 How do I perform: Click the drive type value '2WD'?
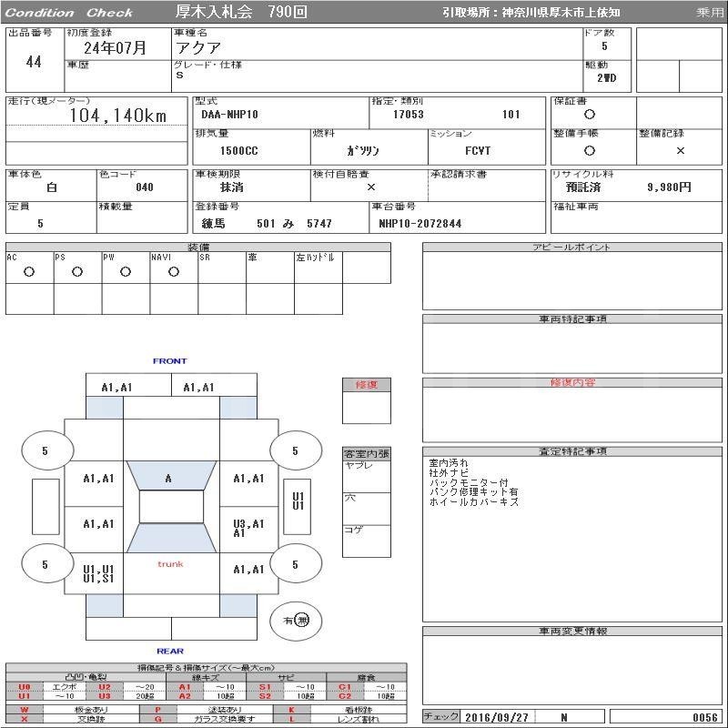click(x=607, y=78)
